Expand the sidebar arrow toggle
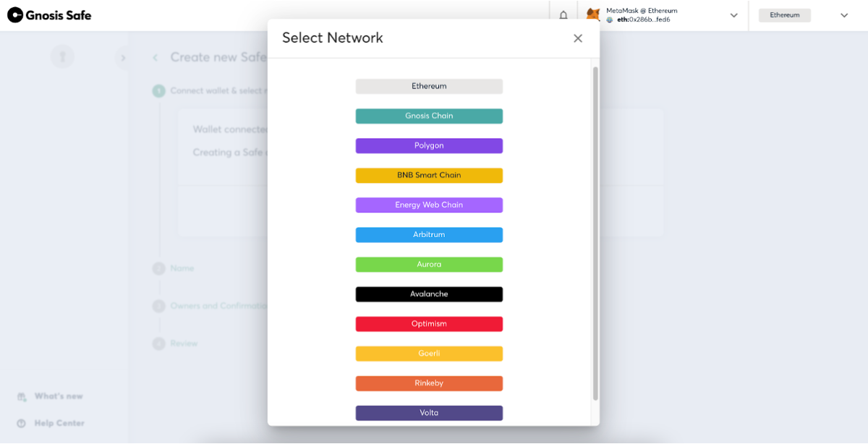Screen dimensions: 868x444 pos(123,57)
